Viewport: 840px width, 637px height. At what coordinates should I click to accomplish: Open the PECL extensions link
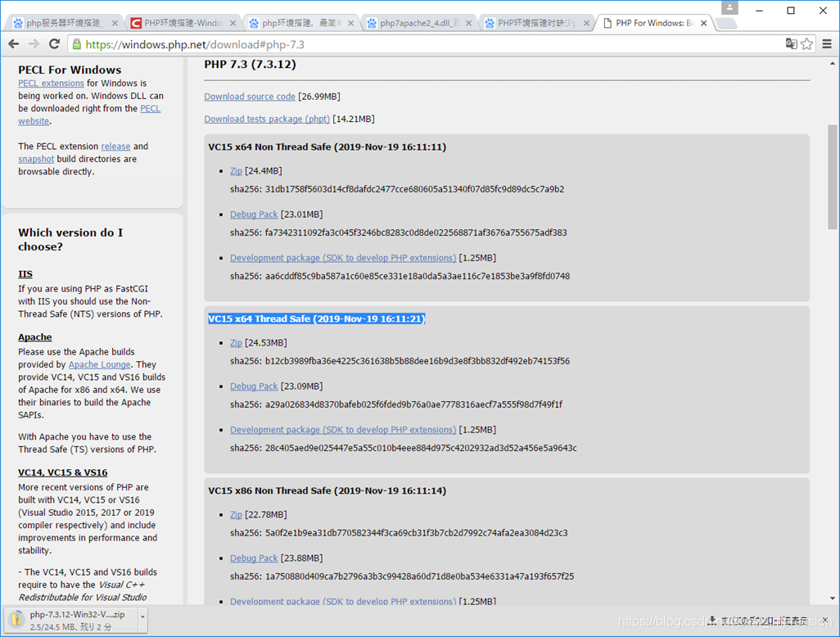pos(51,83)
